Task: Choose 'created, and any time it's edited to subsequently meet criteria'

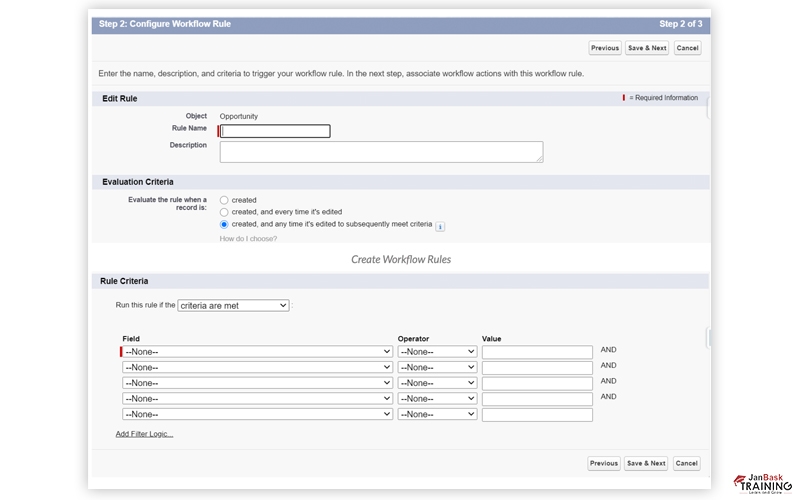Action: tap(224, 225)
